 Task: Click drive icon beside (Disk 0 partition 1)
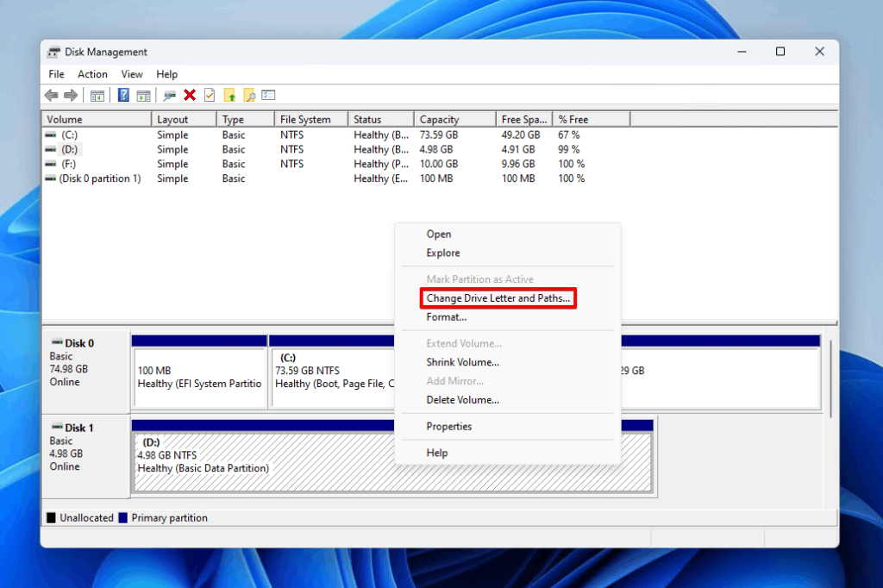pos(51,178)
